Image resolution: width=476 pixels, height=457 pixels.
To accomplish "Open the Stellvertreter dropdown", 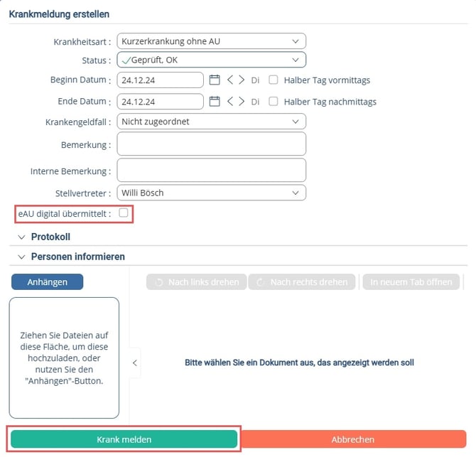I will pos(211,193).
